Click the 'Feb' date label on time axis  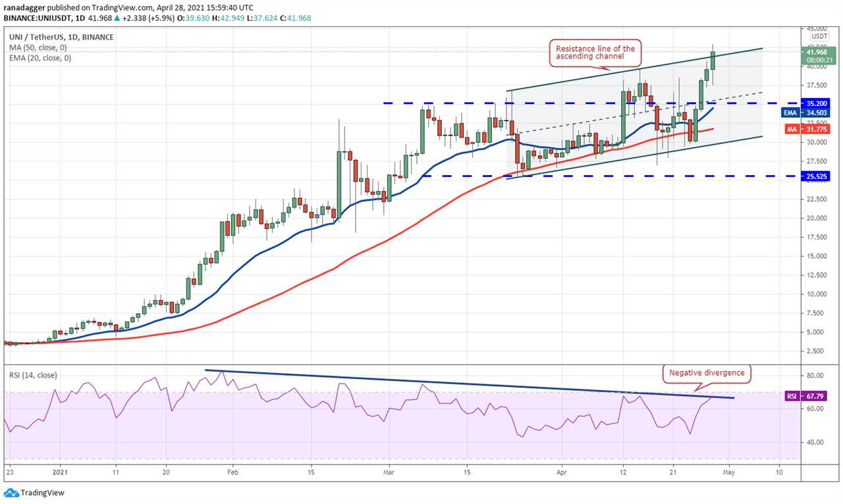pos(231,472)
